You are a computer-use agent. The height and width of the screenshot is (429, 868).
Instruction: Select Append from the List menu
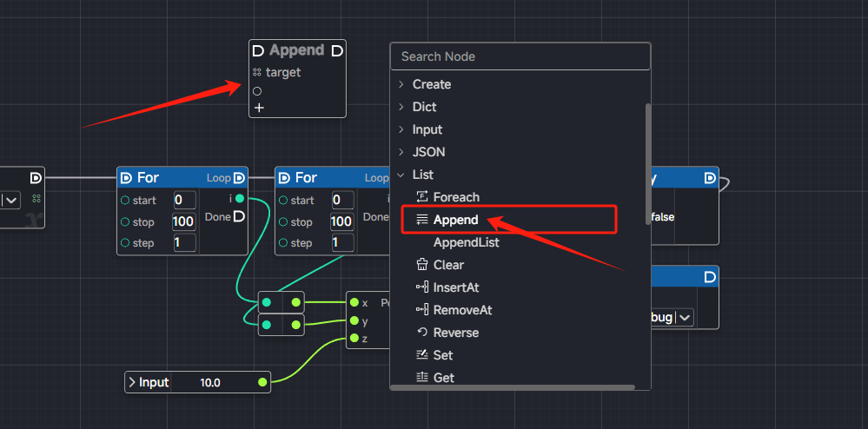click(x=456, y=220)
